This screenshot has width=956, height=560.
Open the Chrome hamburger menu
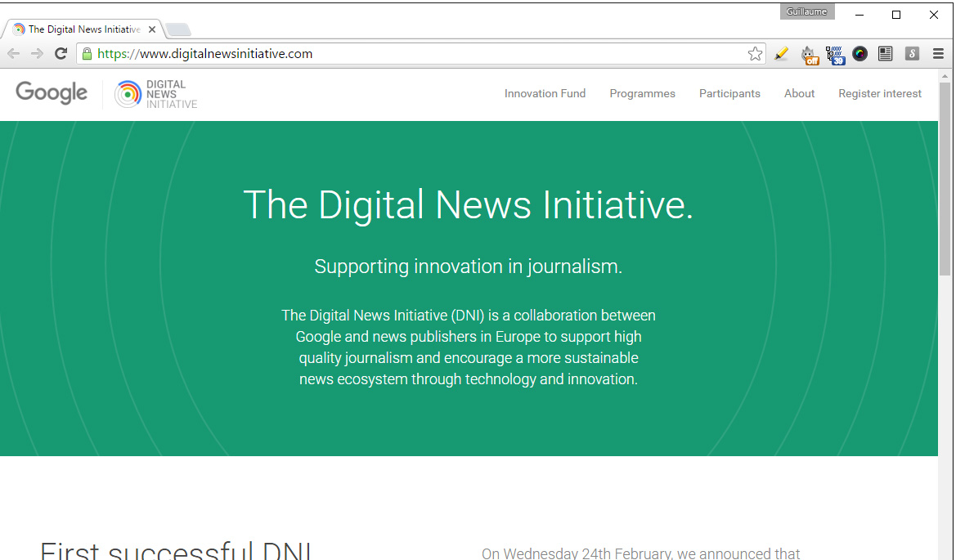(938, 54)
